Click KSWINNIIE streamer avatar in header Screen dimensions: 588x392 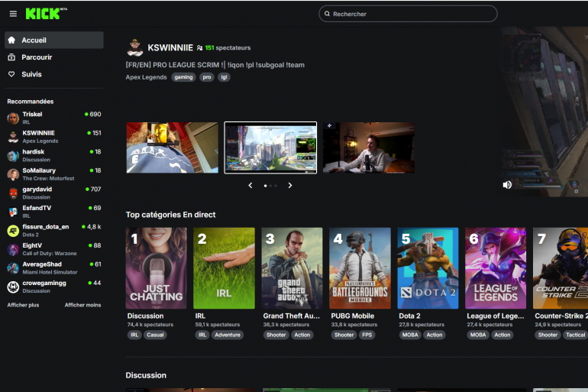[134, 47]
